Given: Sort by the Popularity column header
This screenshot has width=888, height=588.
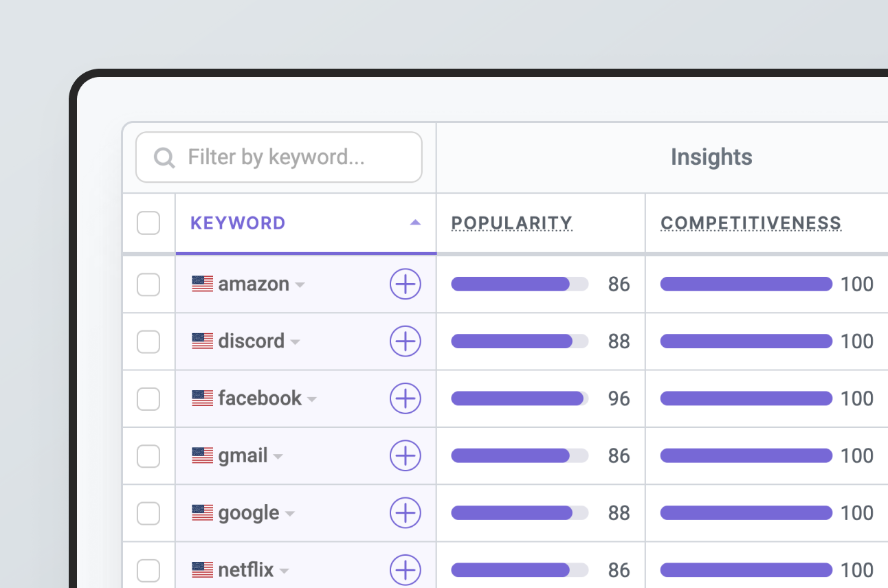Looking at the screenshot, I should click(511, 223).
